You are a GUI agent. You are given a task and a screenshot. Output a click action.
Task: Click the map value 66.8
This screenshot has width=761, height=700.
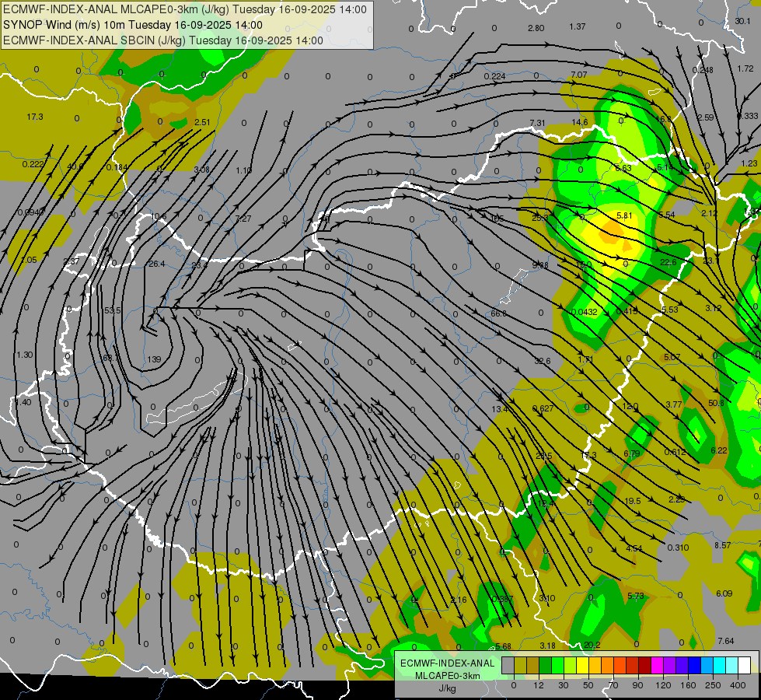[498, 313]
